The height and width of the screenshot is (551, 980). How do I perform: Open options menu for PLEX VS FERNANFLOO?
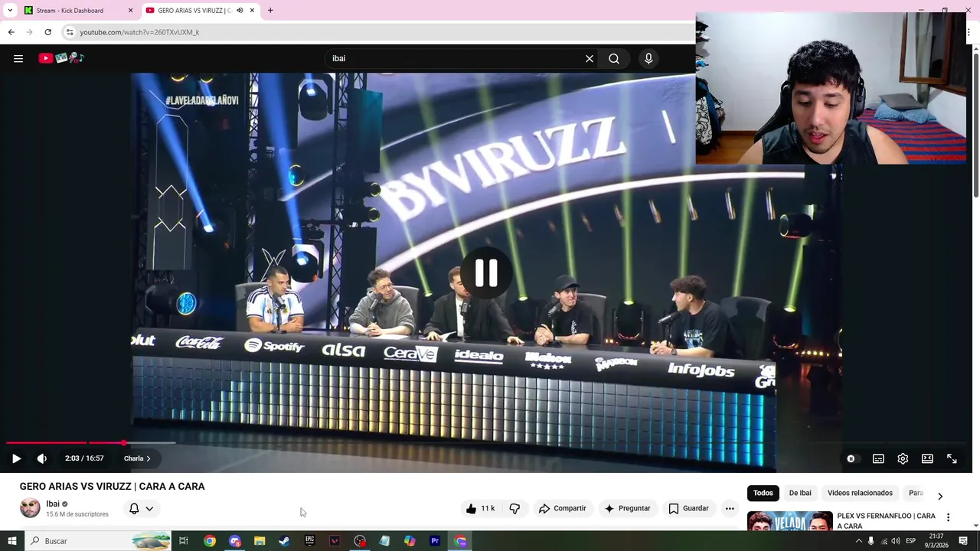[x=948, y=517]
